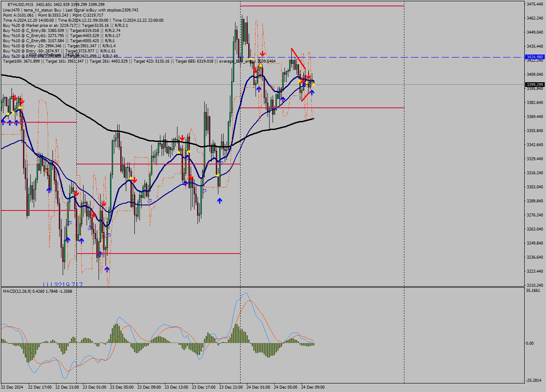Click the current price tag 3399.299
The image size is (546, 392).
point(534,84)
